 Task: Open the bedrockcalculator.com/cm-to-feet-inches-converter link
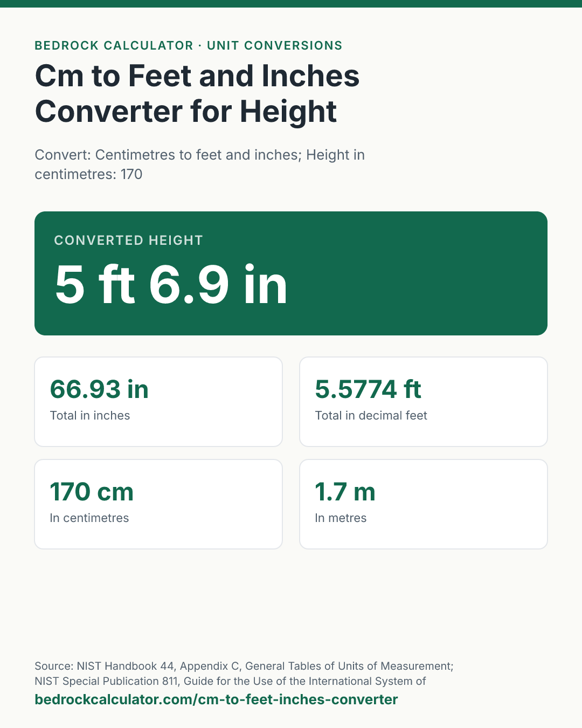pos(216,699)
